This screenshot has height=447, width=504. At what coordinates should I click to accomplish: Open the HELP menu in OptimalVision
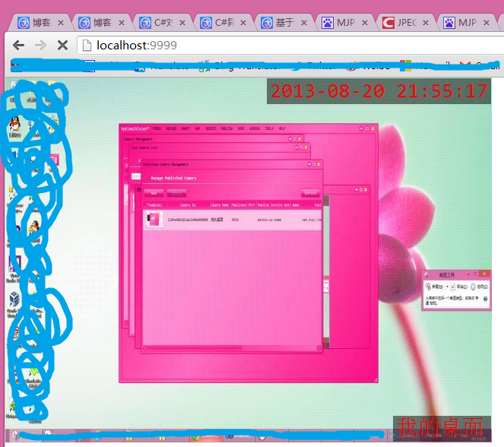point(282,128)
